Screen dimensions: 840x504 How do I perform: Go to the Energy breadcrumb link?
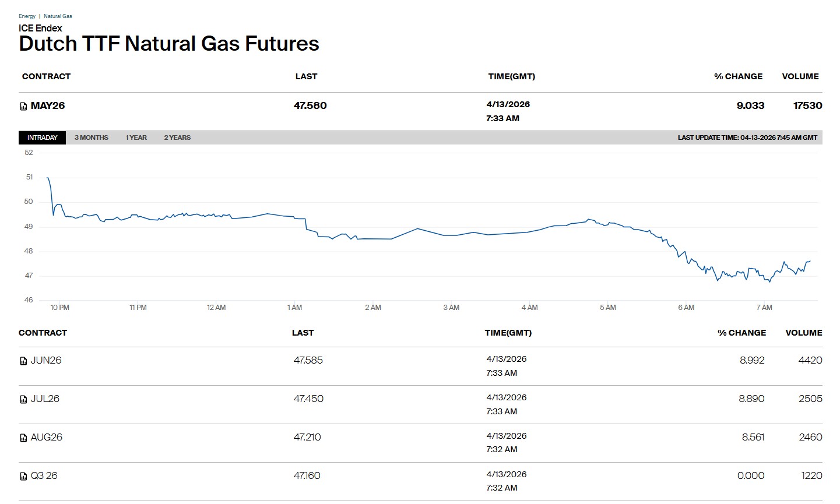pyautogui.click(x=27, y=16)
